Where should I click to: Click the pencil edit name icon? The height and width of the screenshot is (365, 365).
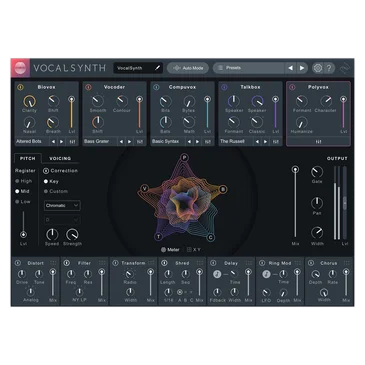[158, 68]
